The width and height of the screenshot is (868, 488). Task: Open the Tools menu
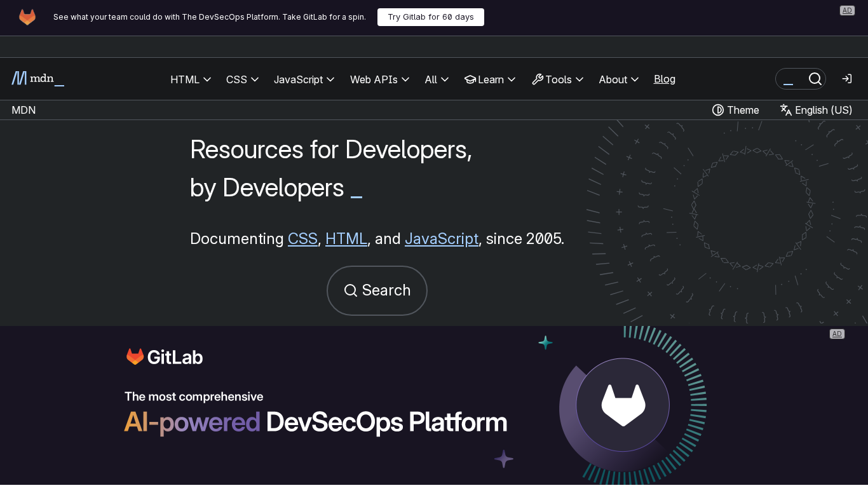point(557,79)
